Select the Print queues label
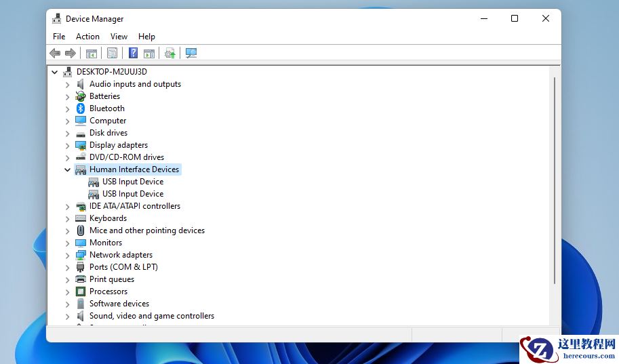 point(112,279)
